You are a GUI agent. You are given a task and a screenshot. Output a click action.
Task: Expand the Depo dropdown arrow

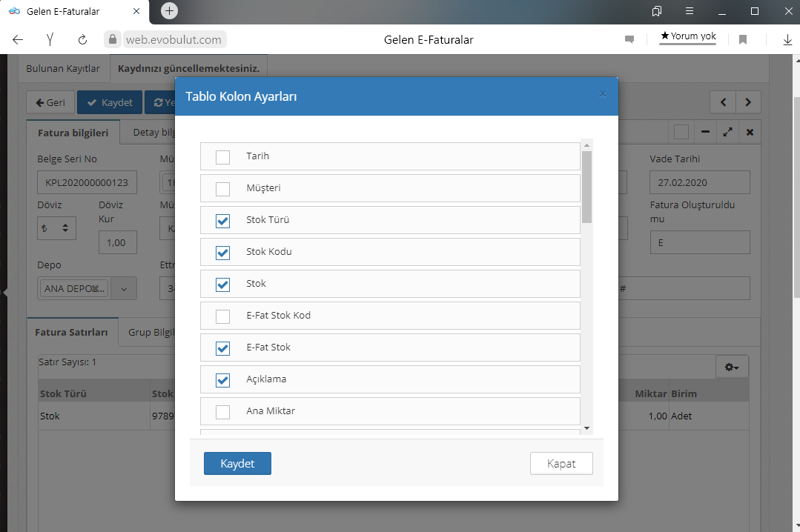click(124, 288)
